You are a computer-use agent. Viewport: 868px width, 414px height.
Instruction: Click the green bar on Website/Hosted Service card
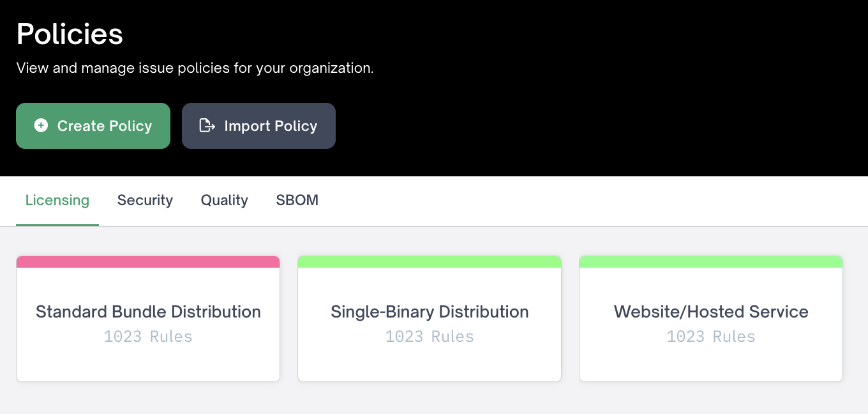[711, 262]
